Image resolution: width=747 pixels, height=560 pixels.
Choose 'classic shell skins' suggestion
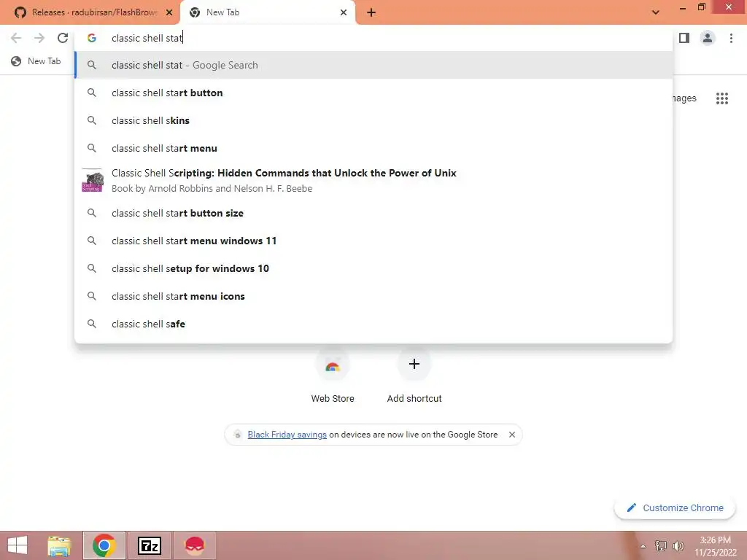click(373, 120)
